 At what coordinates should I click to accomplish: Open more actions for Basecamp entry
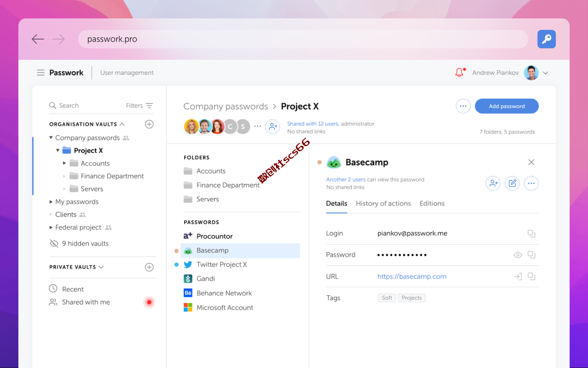531,184
